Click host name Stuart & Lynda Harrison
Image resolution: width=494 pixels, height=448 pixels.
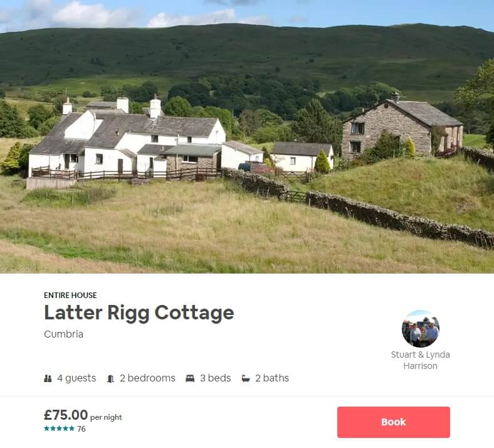[x=420, y=360]
